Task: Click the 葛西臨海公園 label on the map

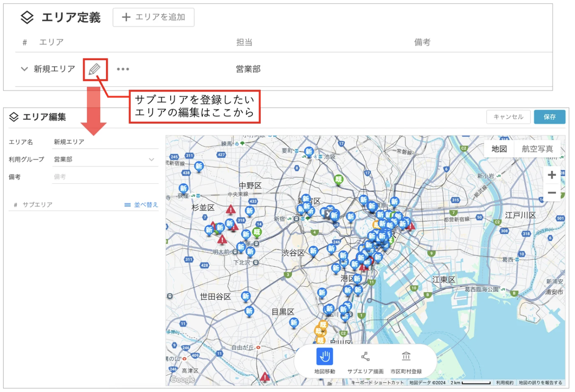Action: click(482, 289)
